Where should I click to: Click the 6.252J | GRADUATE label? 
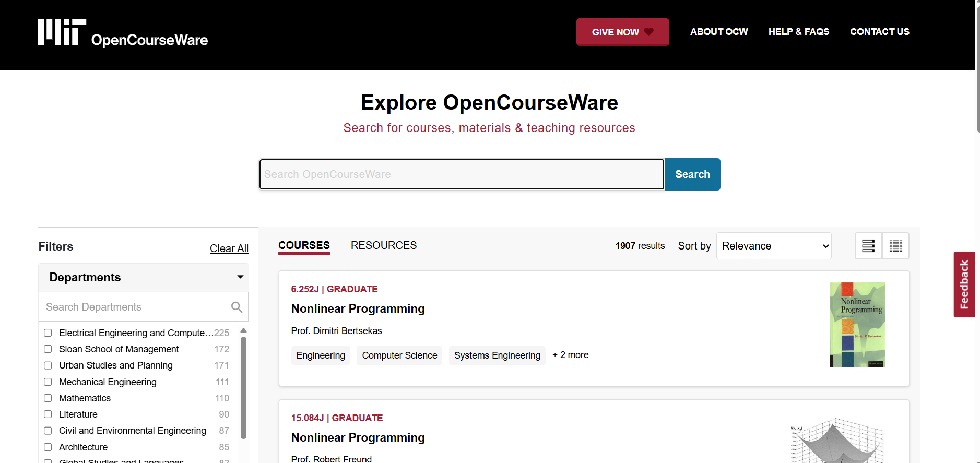pos(335,289)
